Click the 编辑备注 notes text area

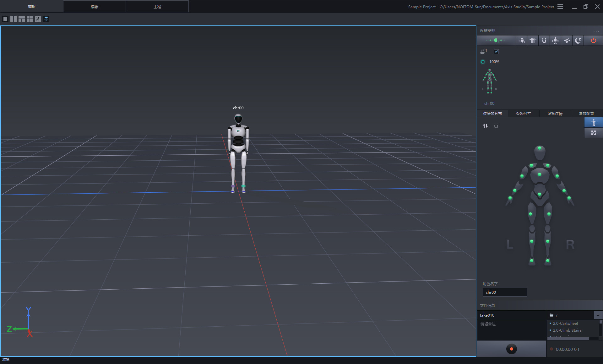(512, 330)
